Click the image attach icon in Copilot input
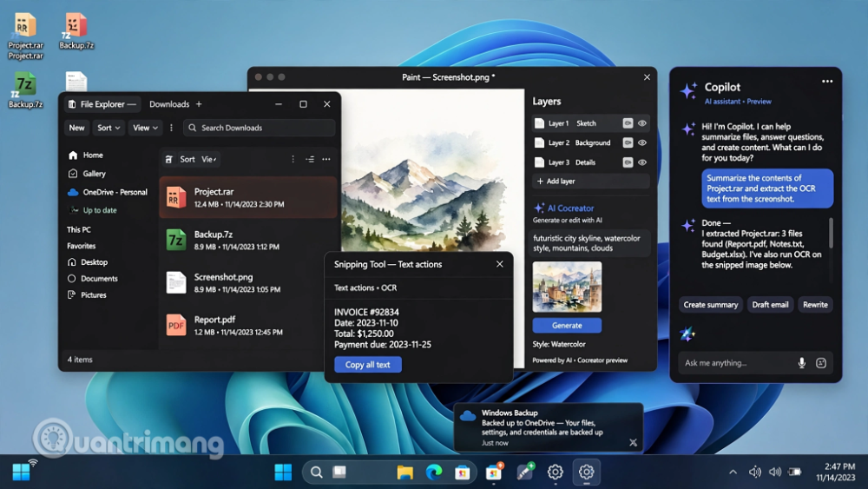 (x=821, y=363)
